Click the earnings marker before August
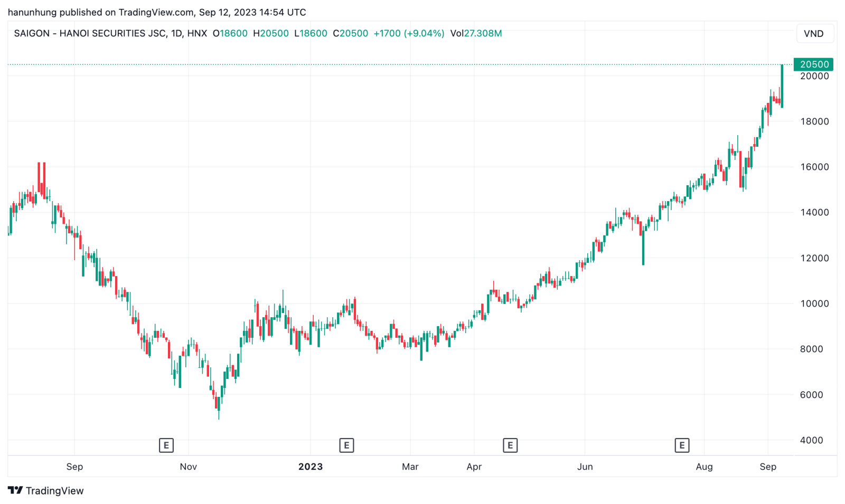Image resolution: width=845 pixels, height=504 pixels. click(682, 445)
